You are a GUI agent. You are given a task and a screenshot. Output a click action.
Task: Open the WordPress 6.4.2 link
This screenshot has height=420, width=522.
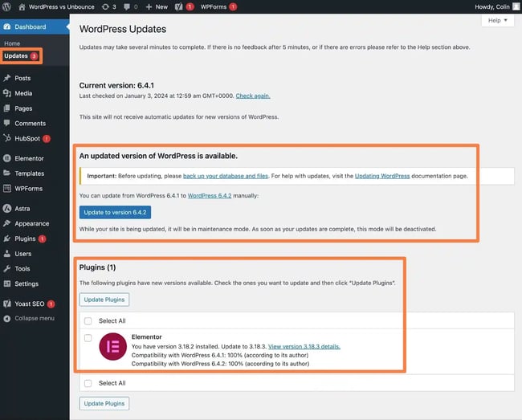pyautogui.click(x=210, y=196)
